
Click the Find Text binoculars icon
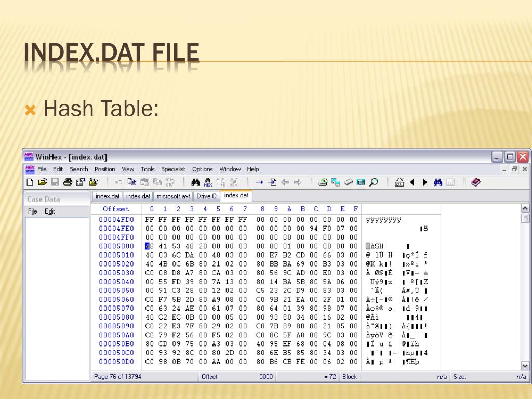[x=195, y=182]
